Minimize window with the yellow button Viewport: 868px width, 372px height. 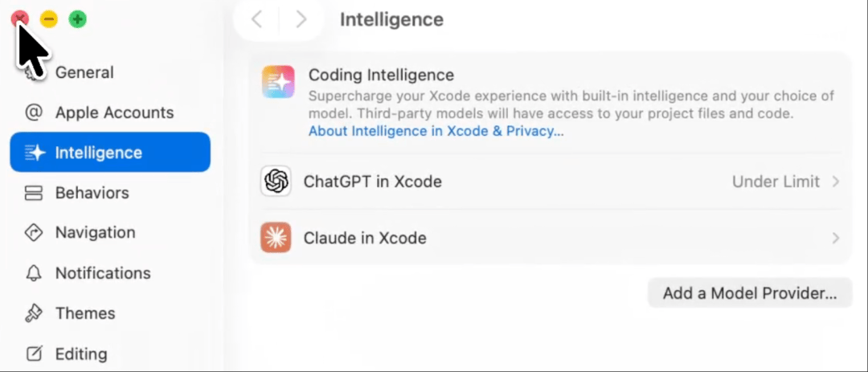[49, 19]
